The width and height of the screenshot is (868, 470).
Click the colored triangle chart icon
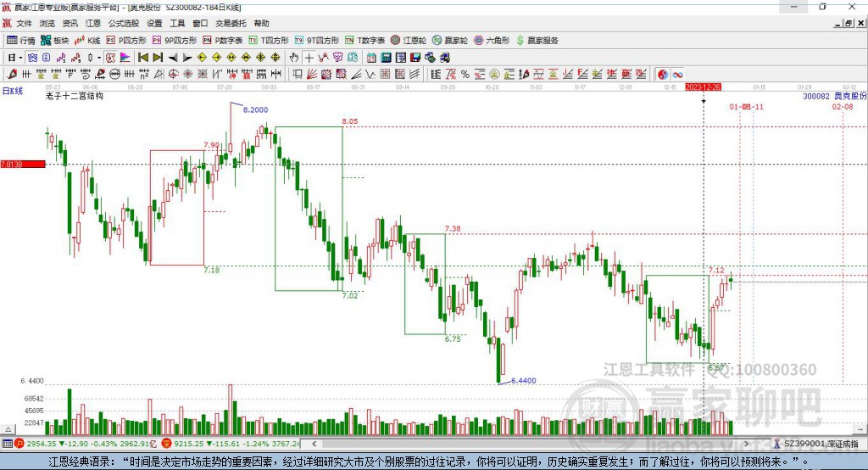point(125,58)
